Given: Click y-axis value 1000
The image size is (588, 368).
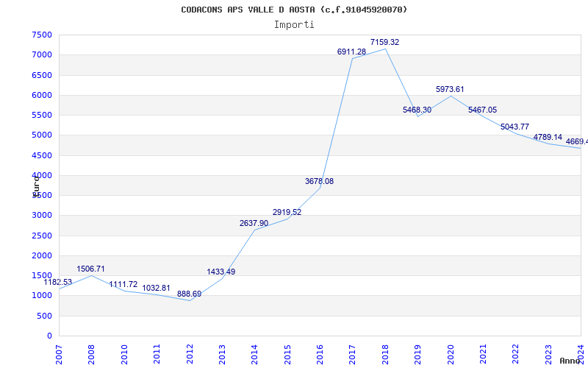Looking at the screenshot, I should coord(42,296).
